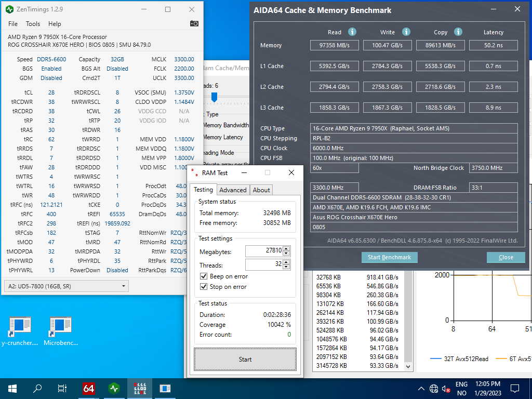Switch to AIDA64 taskbar icon
This screenshot has height=399, width=532.
88,389
